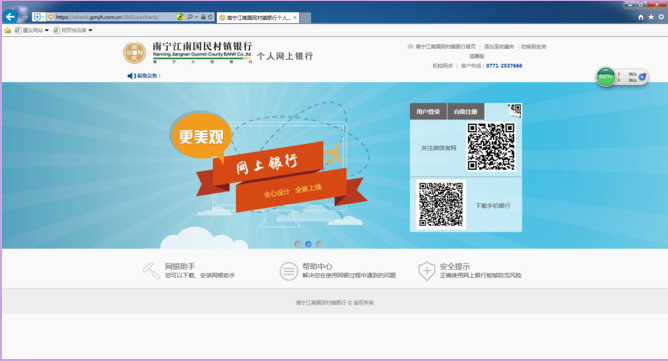Refresh the page with the reload icon

210,17
